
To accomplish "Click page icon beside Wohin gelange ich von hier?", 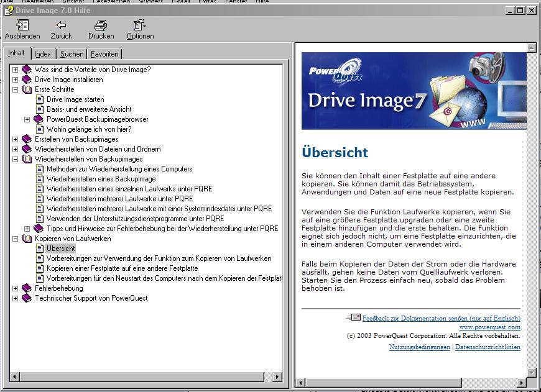I will (x=40, y=129).
